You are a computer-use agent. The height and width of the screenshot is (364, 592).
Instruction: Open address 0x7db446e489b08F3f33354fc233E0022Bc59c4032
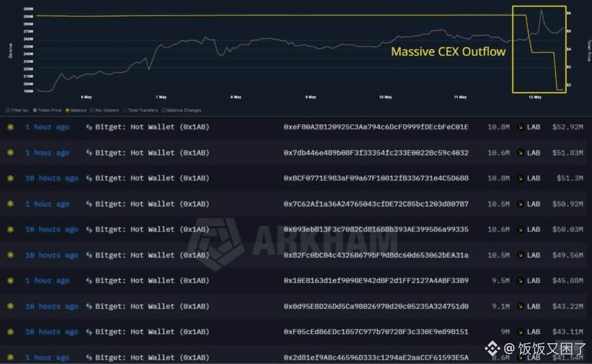(x=376, y=153)
